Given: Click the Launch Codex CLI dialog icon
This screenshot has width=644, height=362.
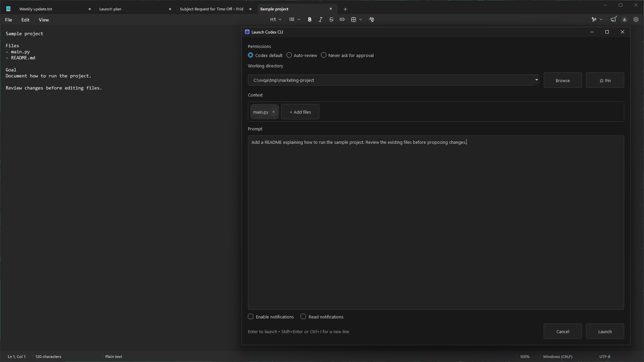Looking at the screenshot, I should pos(247,32).
